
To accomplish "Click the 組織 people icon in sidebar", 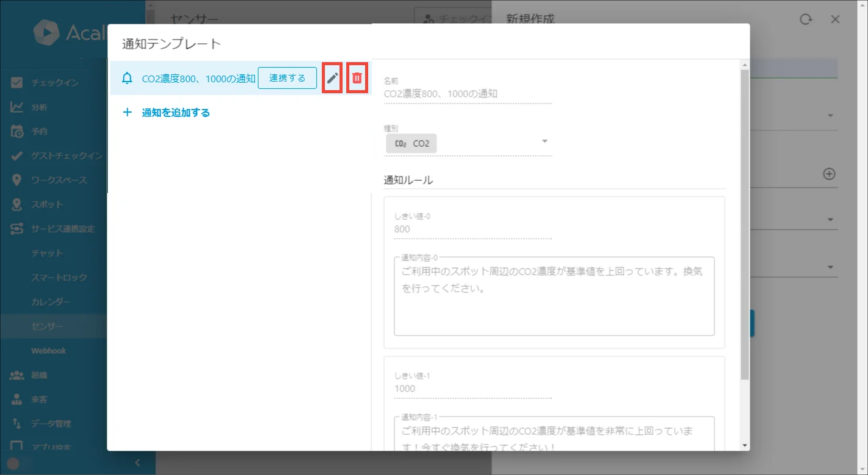I will (x=17, y=375).
